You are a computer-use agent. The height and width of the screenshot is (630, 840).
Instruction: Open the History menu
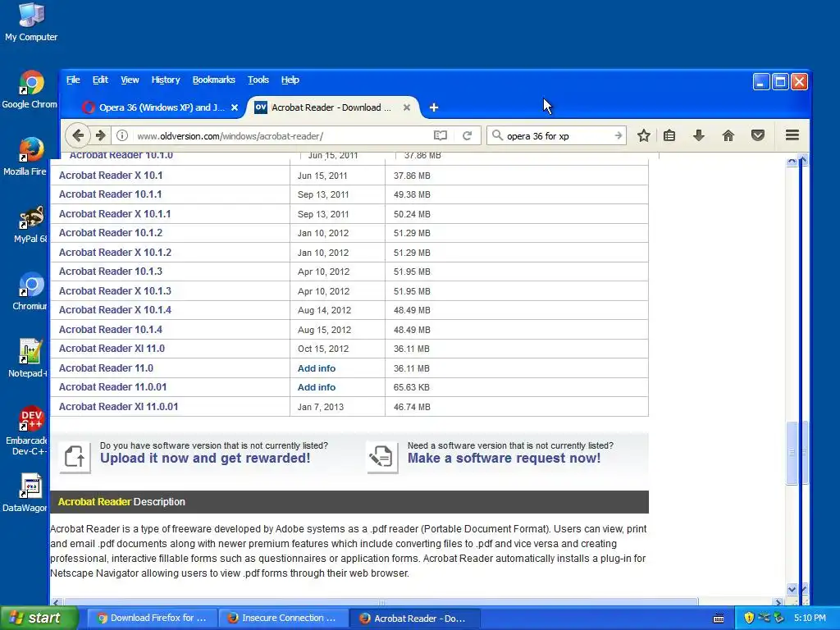(x=166, y=80)
